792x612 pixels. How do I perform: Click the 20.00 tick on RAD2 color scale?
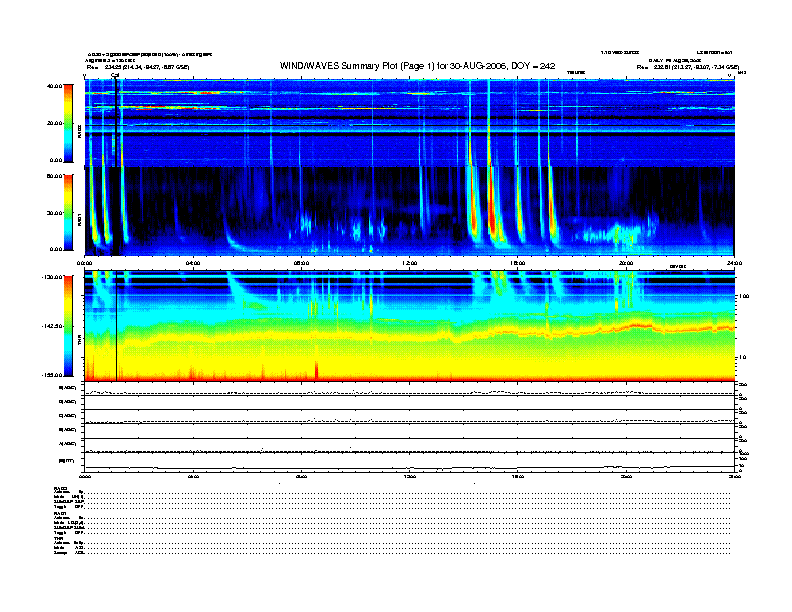tap(54, 123)
